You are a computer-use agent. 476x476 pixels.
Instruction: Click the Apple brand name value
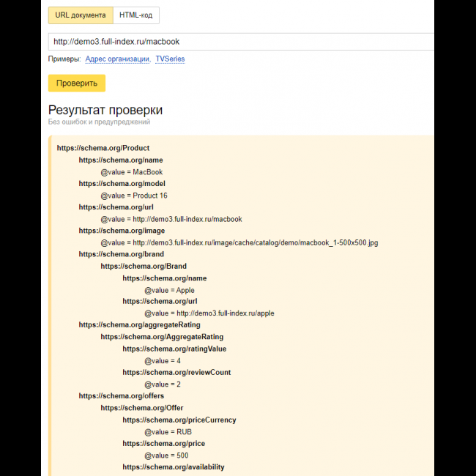(169, 290)
